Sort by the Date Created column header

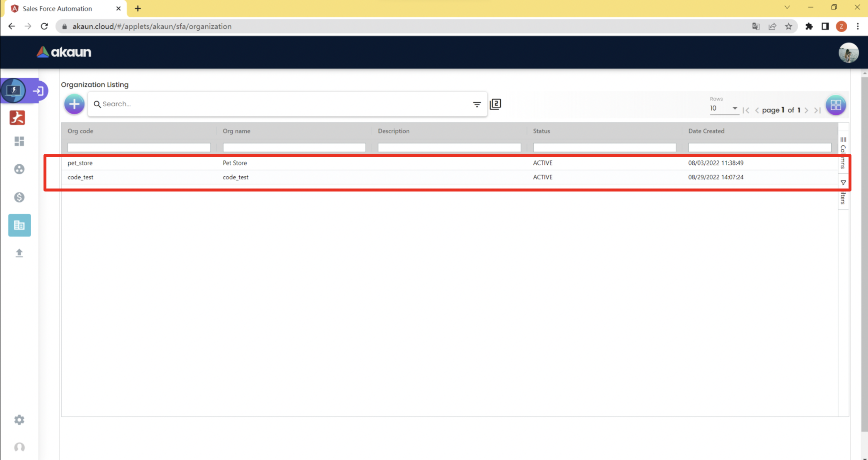[x=706, y=131]
